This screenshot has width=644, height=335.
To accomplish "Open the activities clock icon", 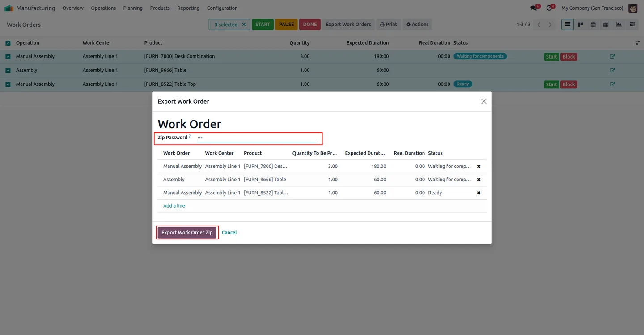I will click(x=550, y=8).
